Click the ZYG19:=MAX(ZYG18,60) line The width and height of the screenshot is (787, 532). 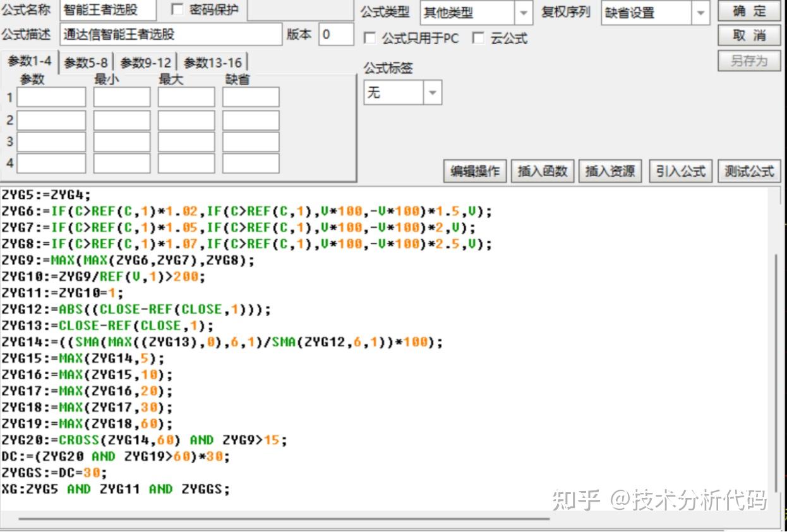click(87, 424)
